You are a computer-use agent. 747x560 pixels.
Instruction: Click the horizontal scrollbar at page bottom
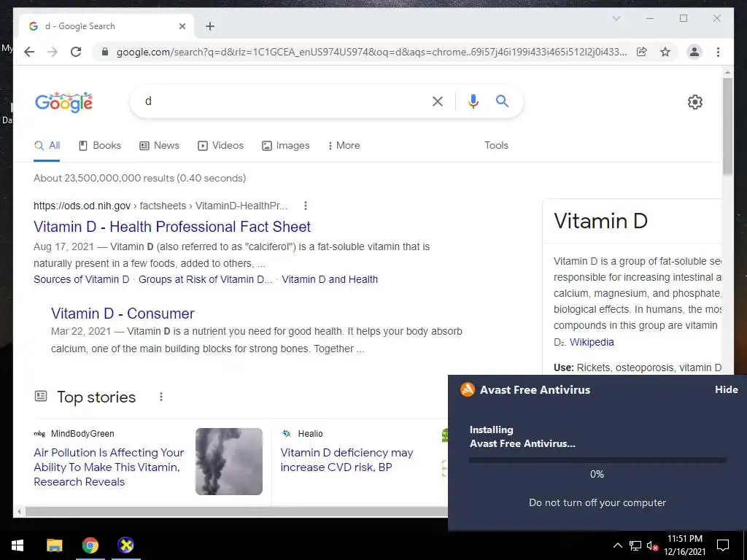236,512
